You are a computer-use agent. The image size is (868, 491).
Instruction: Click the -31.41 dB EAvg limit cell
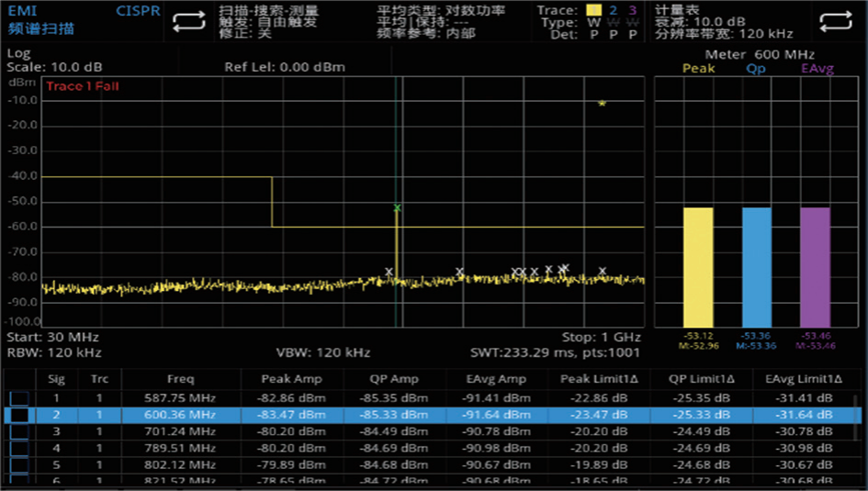pos(804,398)
